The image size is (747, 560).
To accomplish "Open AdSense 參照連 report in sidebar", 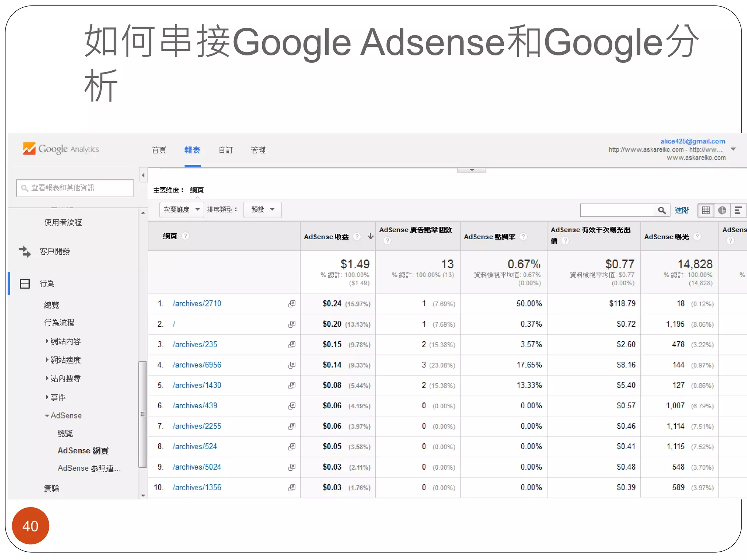I will (89, 468).
